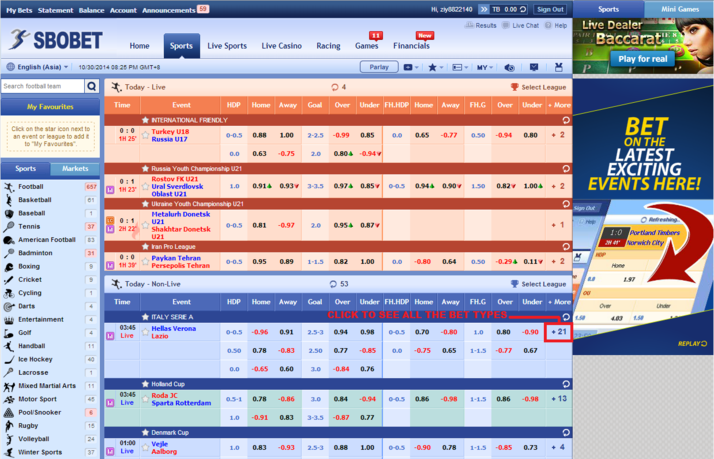714x459 pixels.
Task: Star the Hellas Verona match
Action: 145,332
